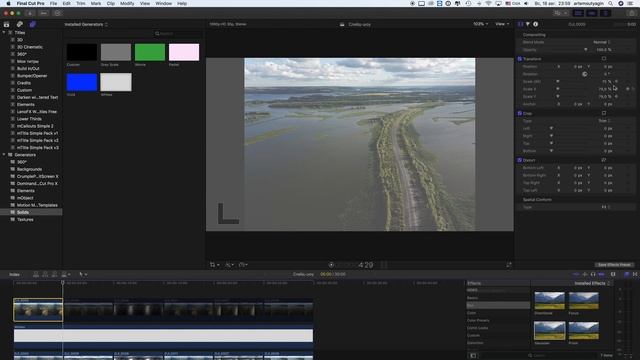Select the Lower Thirds titles category
The height and width of the screenshot is (360, 640).
(x=29, y=119)
